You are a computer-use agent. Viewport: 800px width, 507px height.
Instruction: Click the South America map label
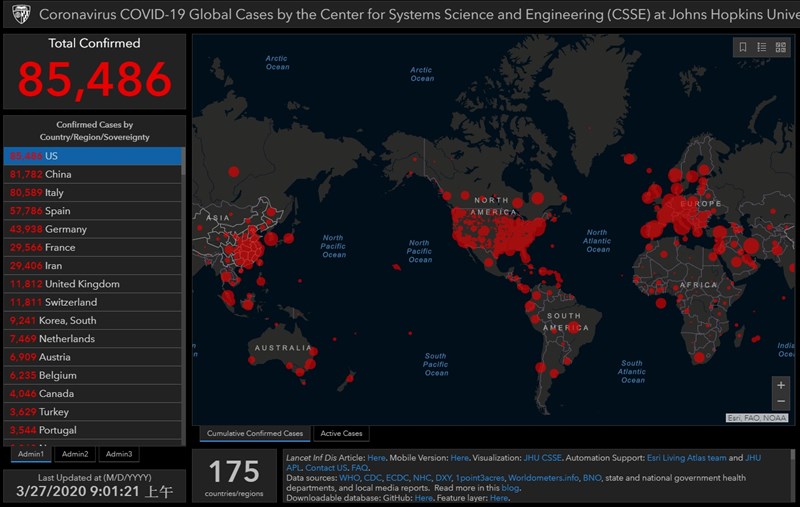565,322
